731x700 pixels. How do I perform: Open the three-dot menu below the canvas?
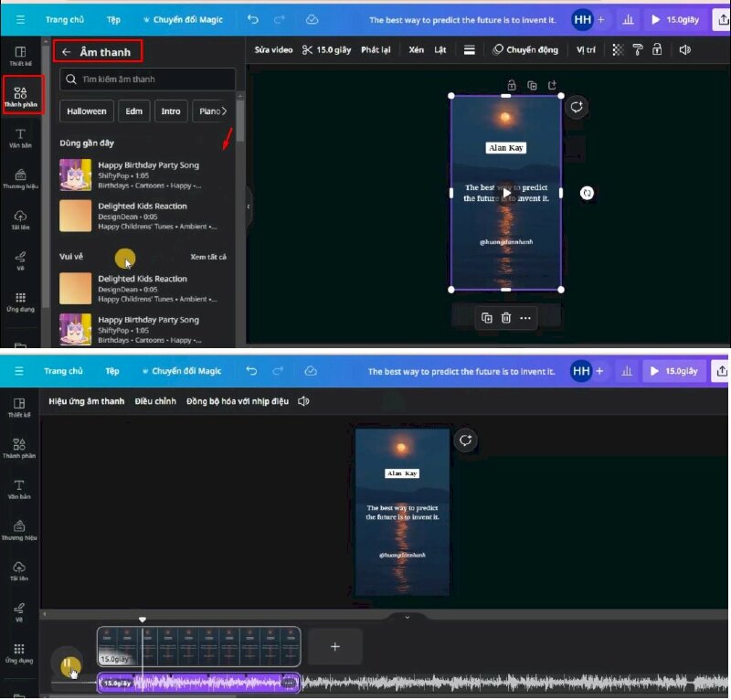(525, 318)
